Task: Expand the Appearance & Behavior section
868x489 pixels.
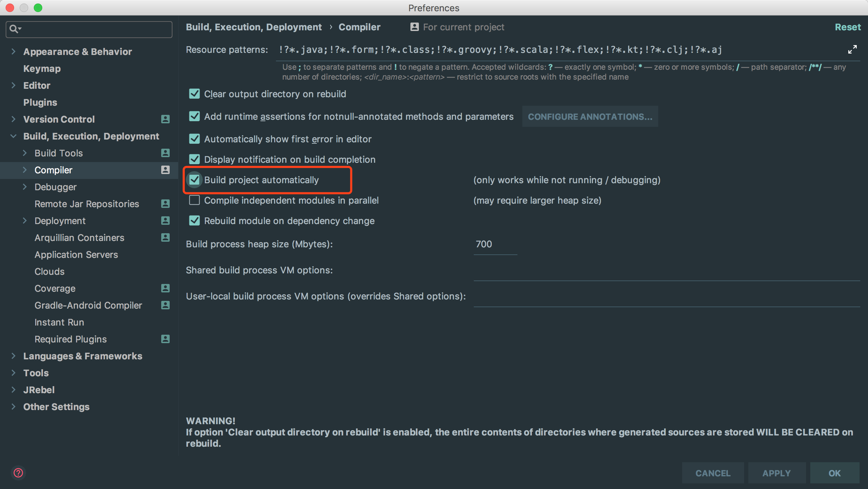Action: (x=13, y=51)
